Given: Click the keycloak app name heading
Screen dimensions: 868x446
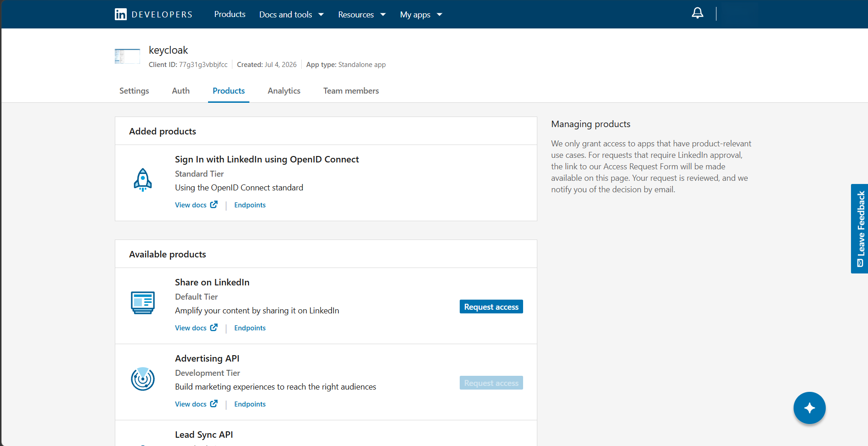Looking at the screenshot, I should coord(168,50).
